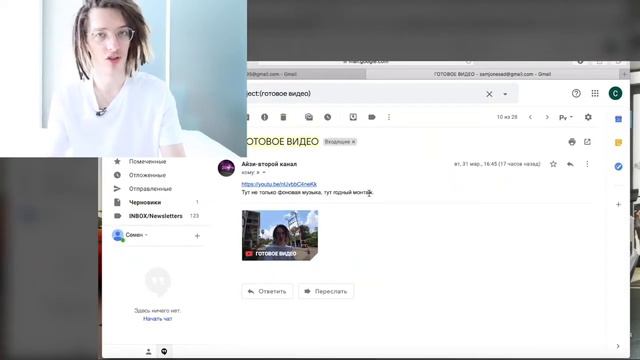Switch to ГОТОВОЕ ВИДЕО browser tab
Screen dimensions: 640x360
493,74
